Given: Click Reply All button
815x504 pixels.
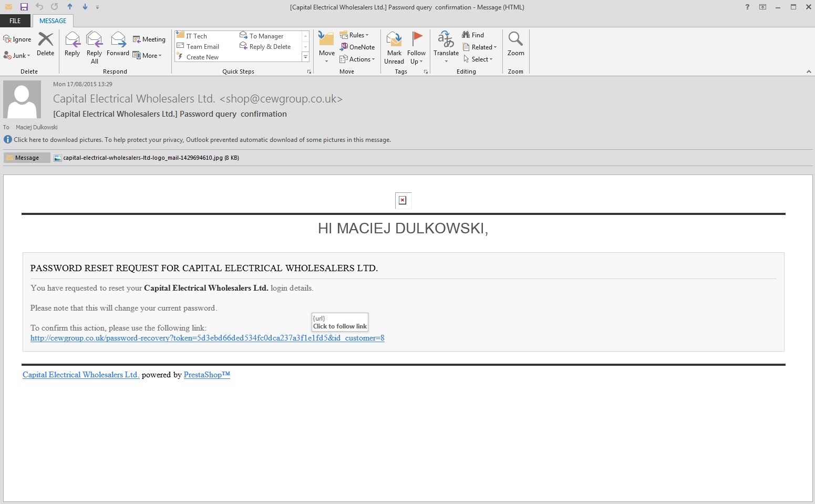Looking at the screenshot, I should 95,47.
